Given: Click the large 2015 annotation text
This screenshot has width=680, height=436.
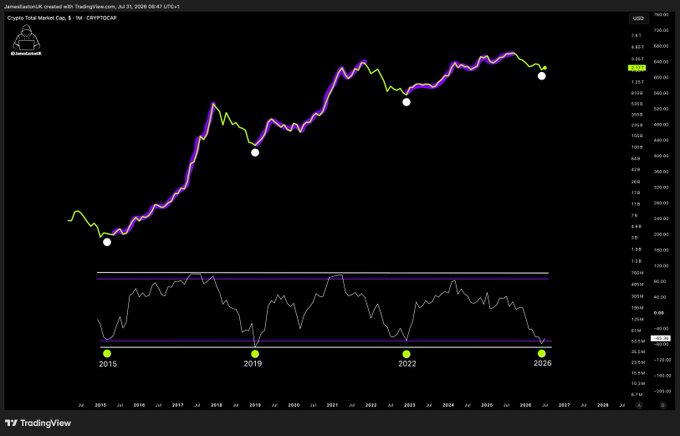Looking at the screenshot, I should pos(108,364).
